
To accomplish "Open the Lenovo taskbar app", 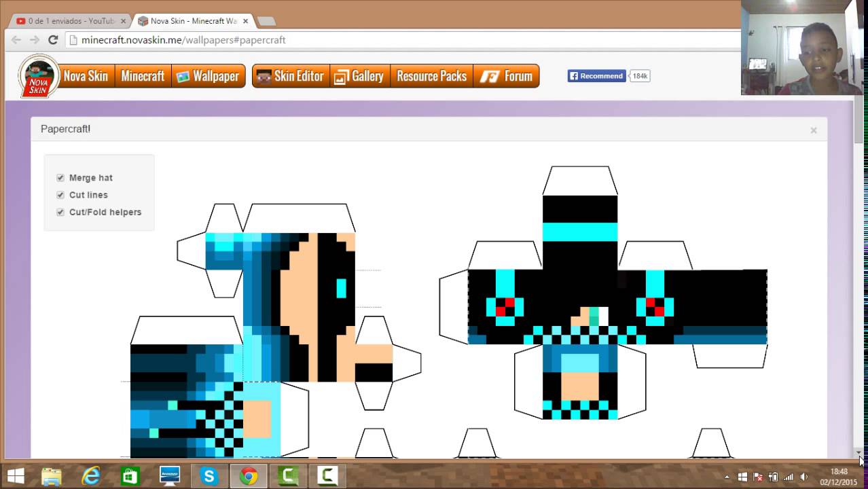I will click(x=169, y=476).
